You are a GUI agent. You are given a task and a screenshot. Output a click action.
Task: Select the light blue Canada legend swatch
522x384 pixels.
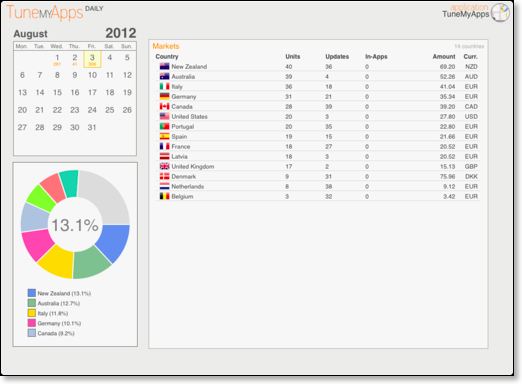[x=32, y=333]
